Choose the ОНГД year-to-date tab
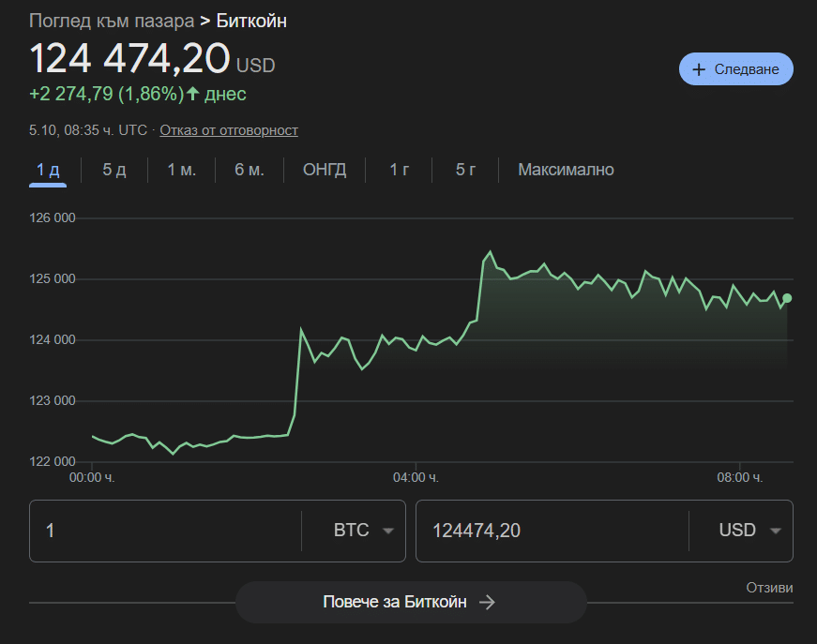 click(325, 170)
